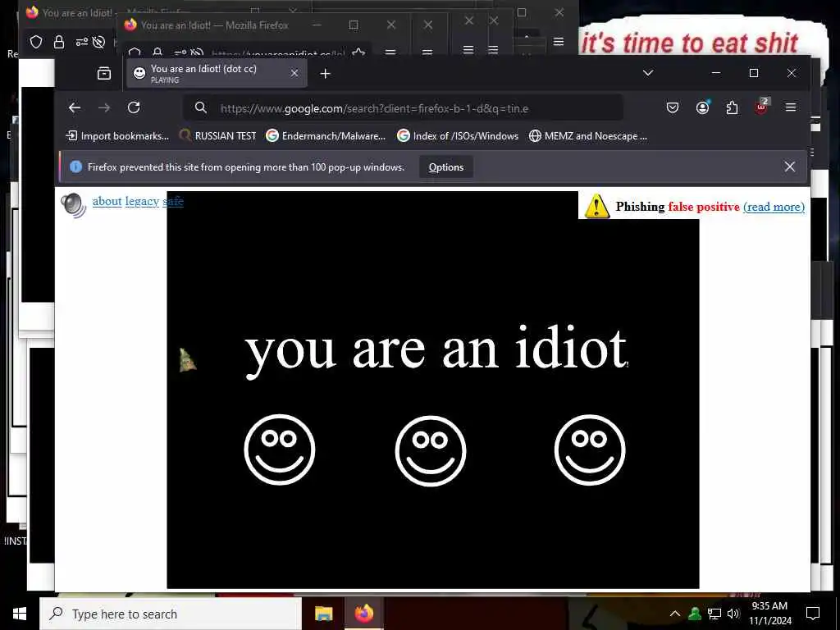
Task: Open a new tab with plus button
Action: [x=325, y=73]
